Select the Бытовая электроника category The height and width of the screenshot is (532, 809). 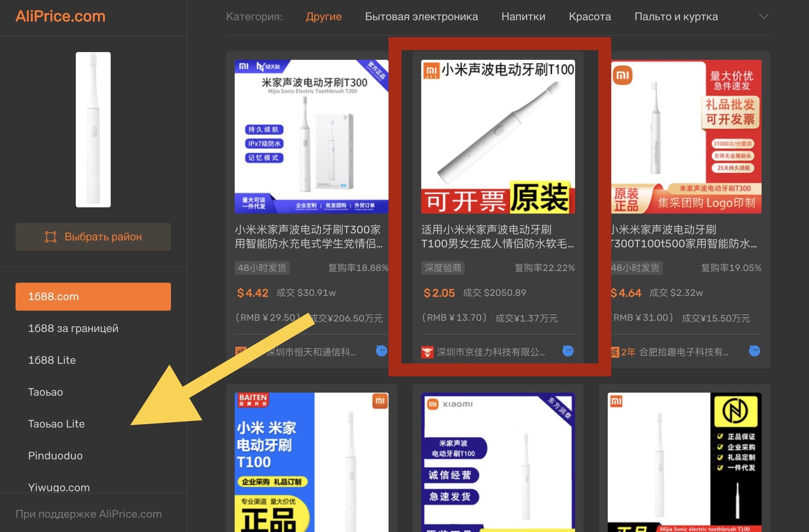pyautogui.click(x=421, y=17)
